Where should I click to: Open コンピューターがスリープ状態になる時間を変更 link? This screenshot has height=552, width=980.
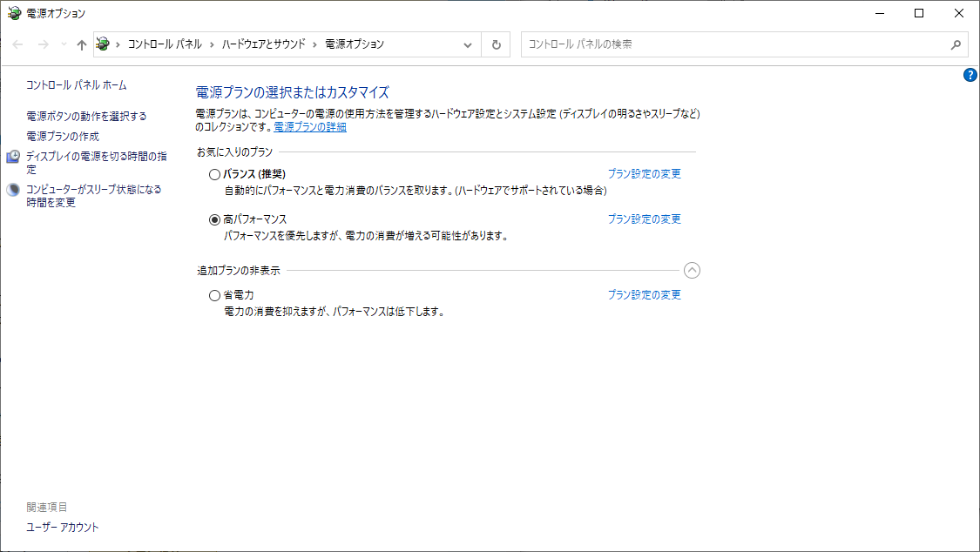[94, 195]
